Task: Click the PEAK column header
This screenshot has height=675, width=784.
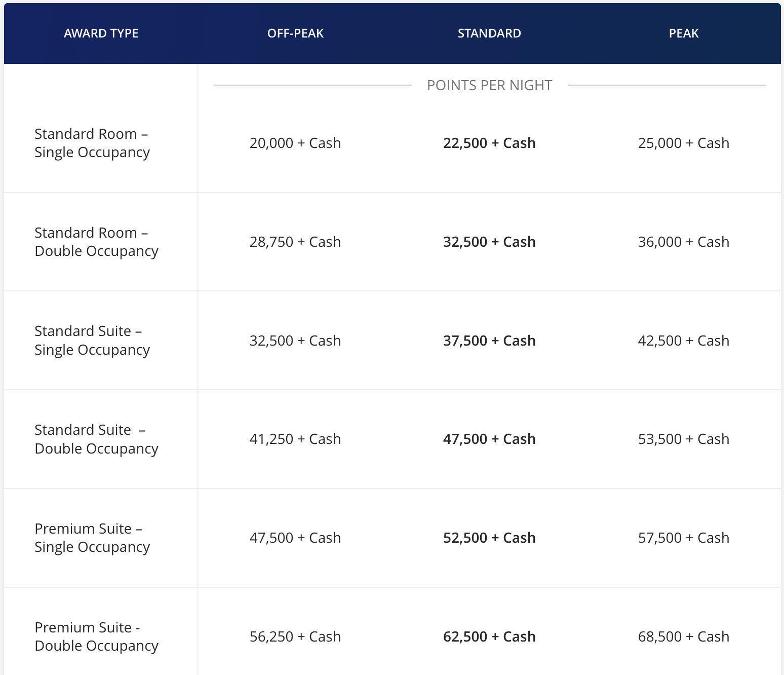Action: pos(684,33)
